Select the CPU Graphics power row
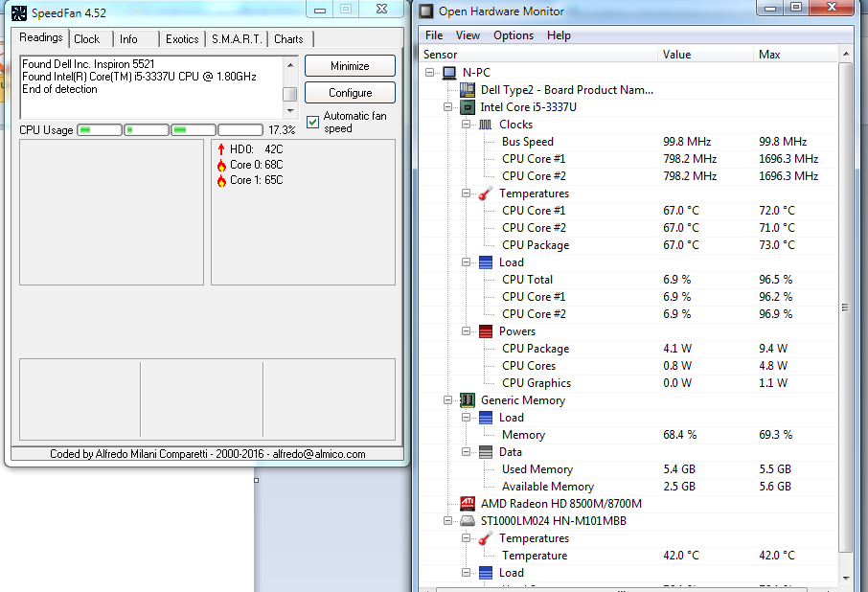The width and height of the screenshot is (868, 592). pyautogui.click(x=628, y=383)
